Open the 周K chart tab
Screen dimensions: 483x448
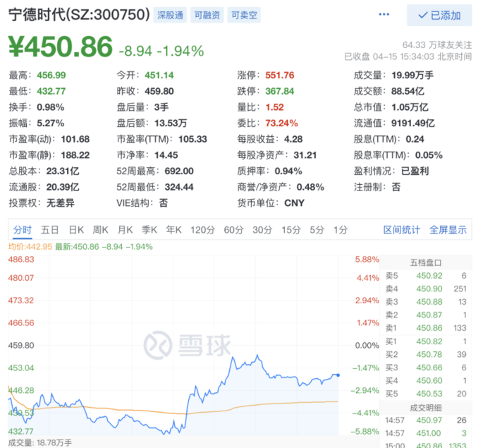[x=100, y=230]
